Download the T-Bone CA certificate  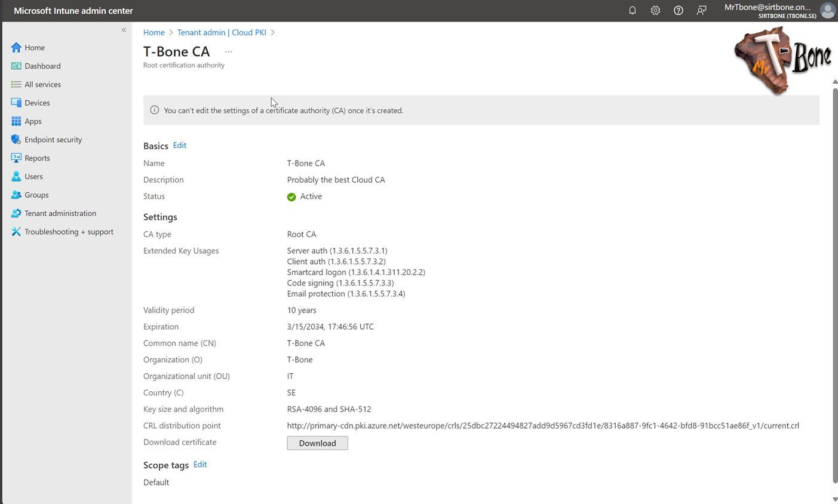(317, 442)
